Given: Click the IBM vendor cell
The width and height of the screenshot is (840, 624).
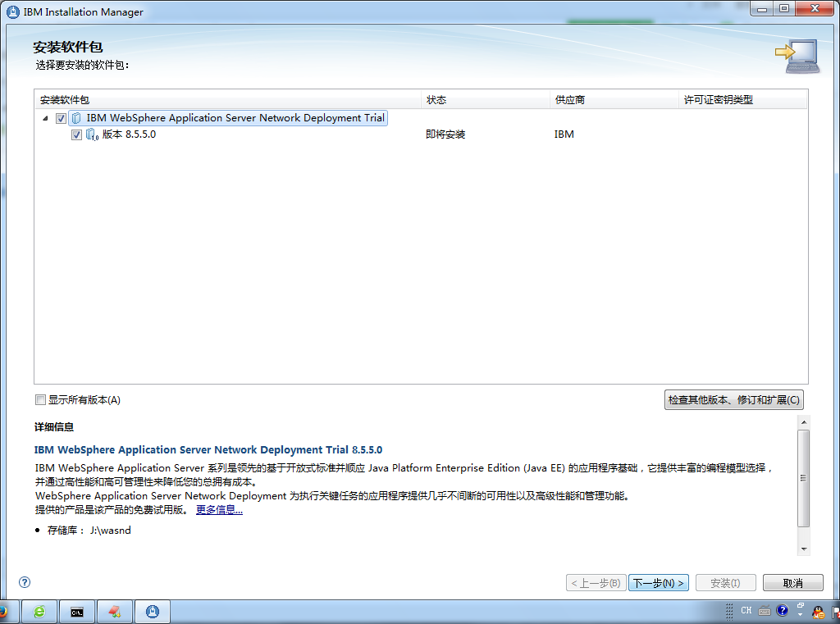Looking at the screenshot, I should (x=564, y=134).
